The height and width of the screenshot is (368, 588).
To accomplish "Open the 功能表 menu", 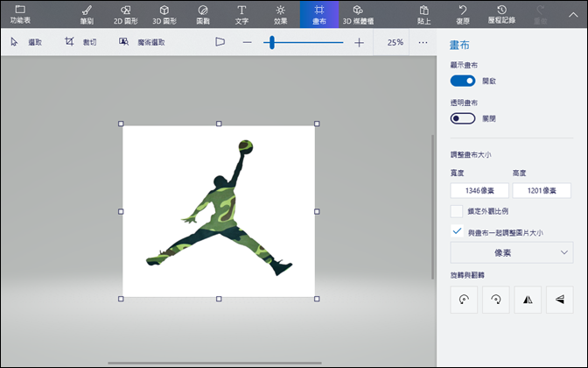I will click(x=20, y=14).
